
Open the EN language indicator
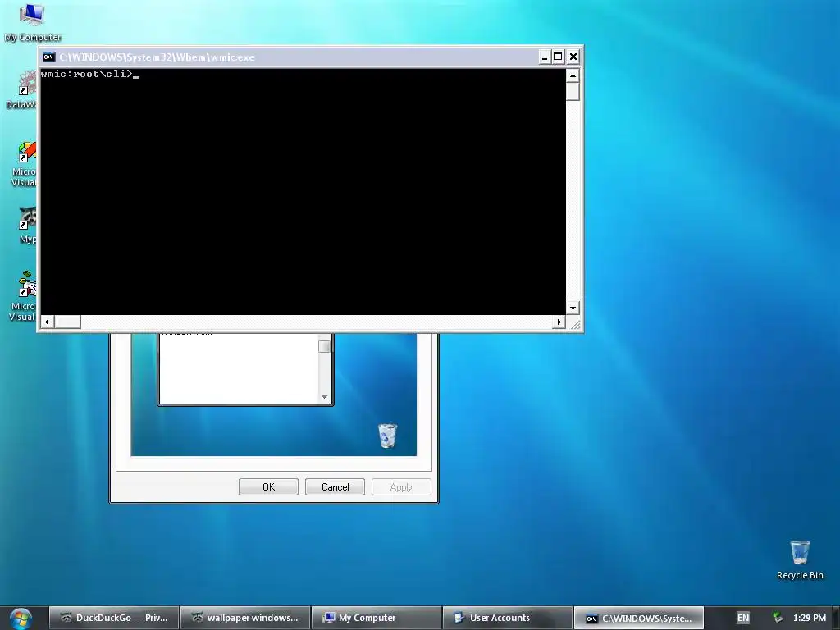[743, 618]
